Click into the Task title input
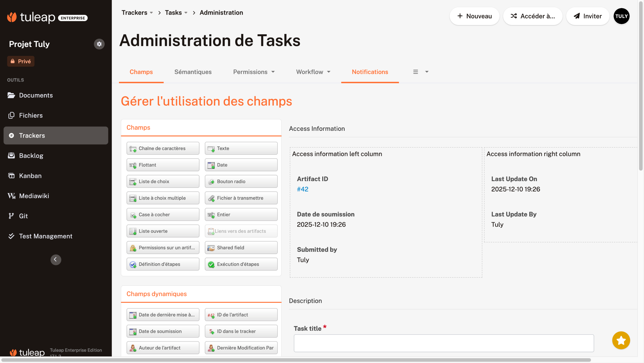 pyautogui.click(x=444, y=343)
